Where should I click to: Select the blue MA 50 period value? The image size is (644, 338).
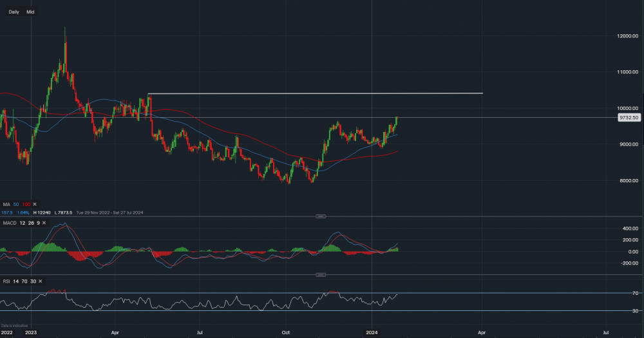16,203
